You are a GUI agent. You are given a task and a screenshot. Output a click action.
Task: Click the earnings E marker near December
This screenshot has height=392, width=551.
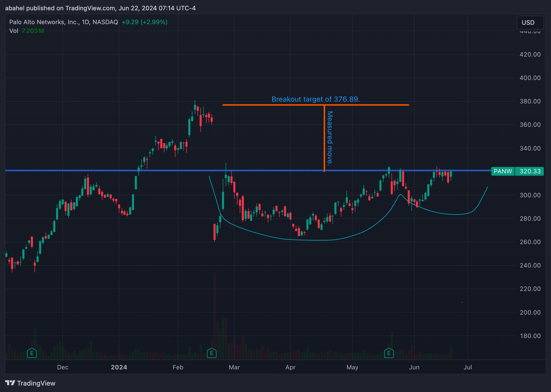point(32,353)
